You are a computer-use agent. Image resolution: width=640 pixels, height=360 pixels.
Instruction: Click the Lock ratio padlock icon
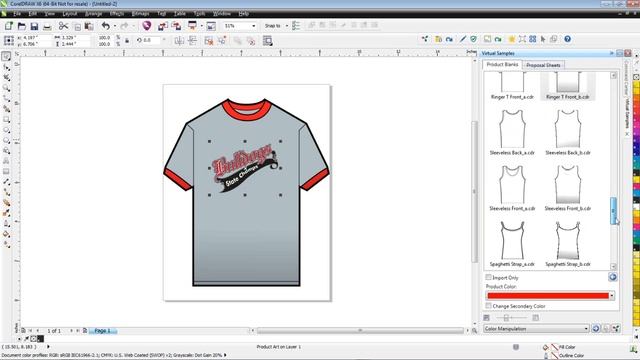pyautogui.click(x=127, y=40)
